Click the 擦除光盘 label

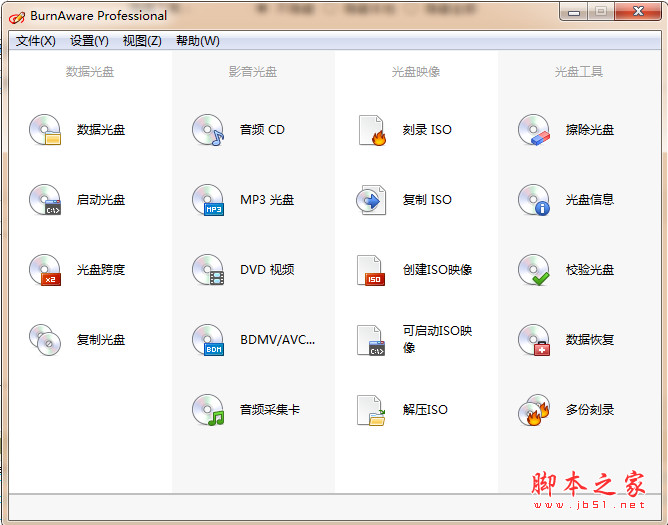point(590,130)
